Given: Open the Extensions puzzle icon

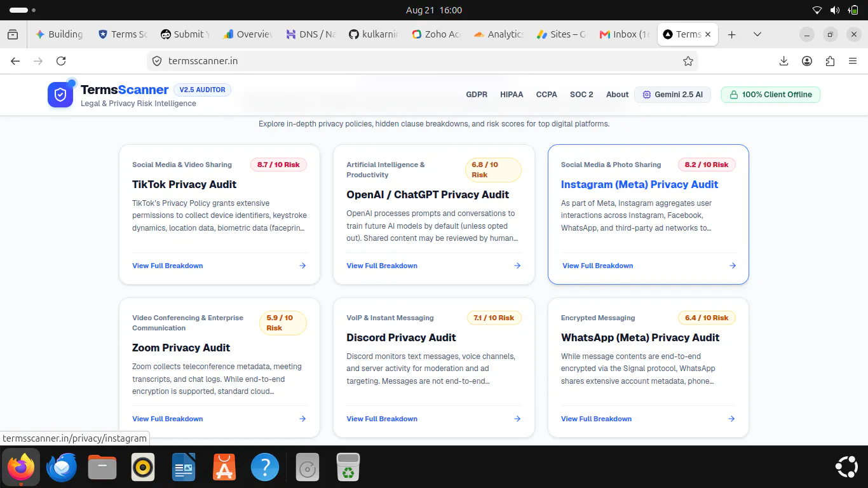Looking at the screenshot, I should point(830,61).
